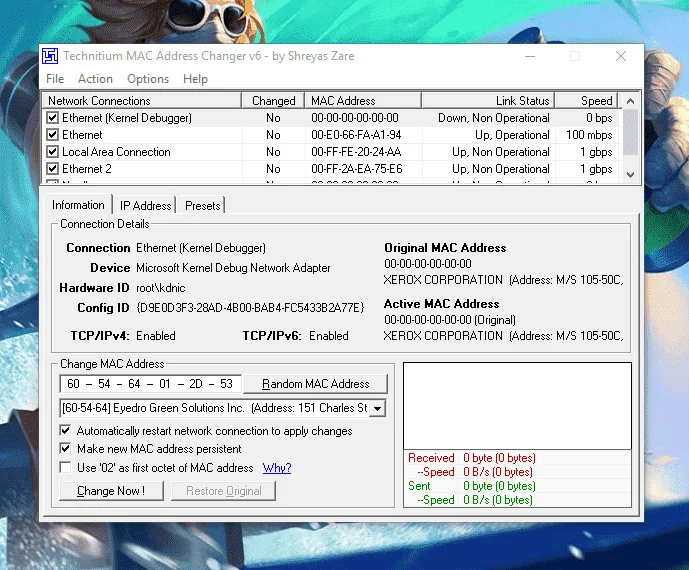Open the Why? link
This screenshot has width=689, height=570.
click(x=277, y=468)
